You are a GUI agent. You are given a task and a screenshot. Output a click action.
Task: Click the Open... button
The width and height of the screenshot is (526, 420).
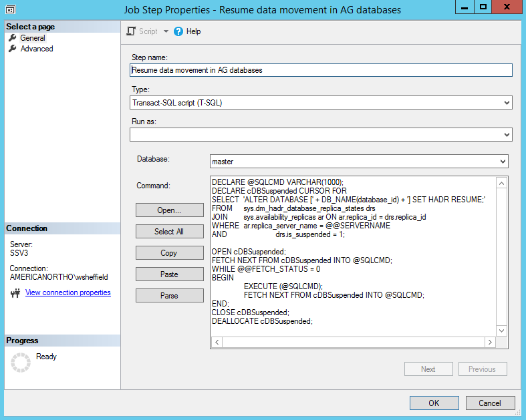tap(169, 210)
